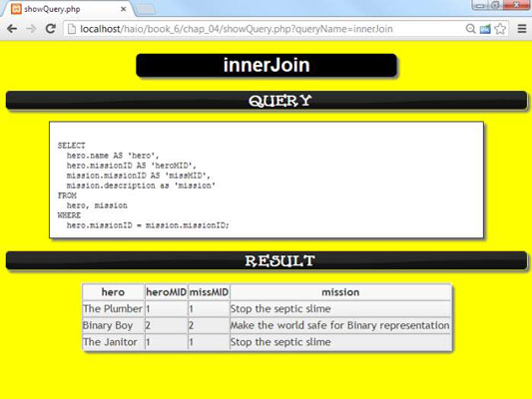Select the showQuery.php tab

(x=68, y=9)
